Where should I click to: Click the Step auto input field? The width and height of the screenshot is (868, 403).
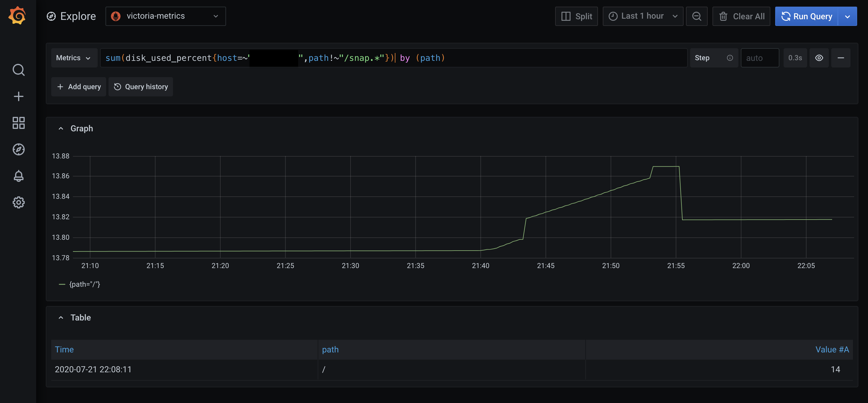(x=760, y=58)
